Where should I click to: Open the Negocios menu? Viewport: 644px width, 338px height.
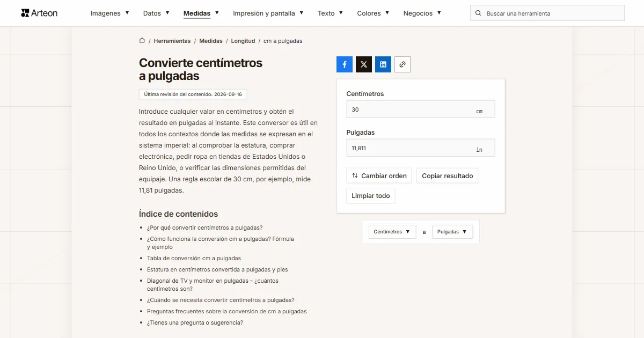422,13
